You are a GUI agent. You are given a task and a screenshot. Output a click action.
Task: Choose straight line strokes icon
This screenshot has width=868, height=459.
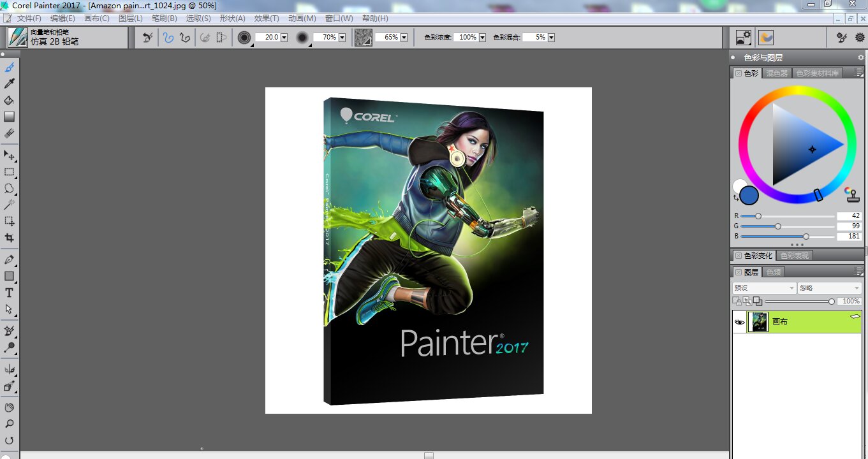[185, 38]
